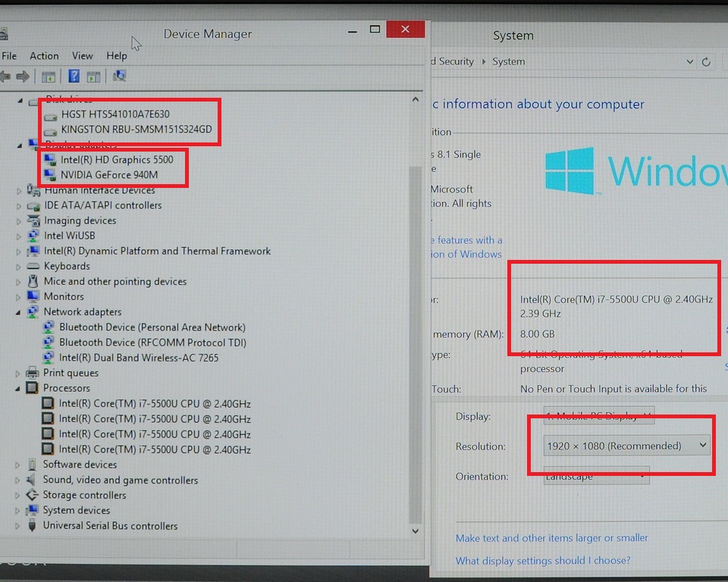Open the Display selection dropdown
Image resolution: width=728 pixels, height=582 pixels.
coord(599,415)
